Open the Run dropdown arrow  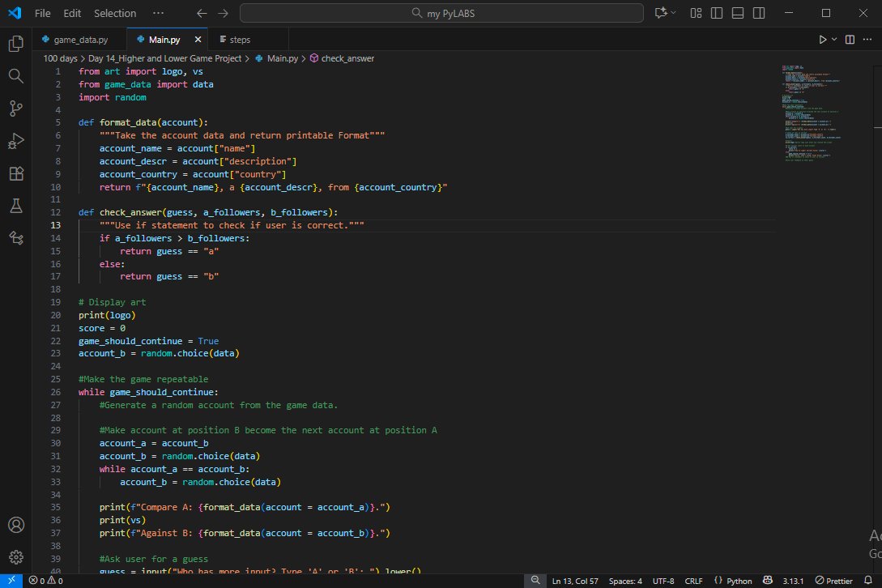(x=834, y=40)
